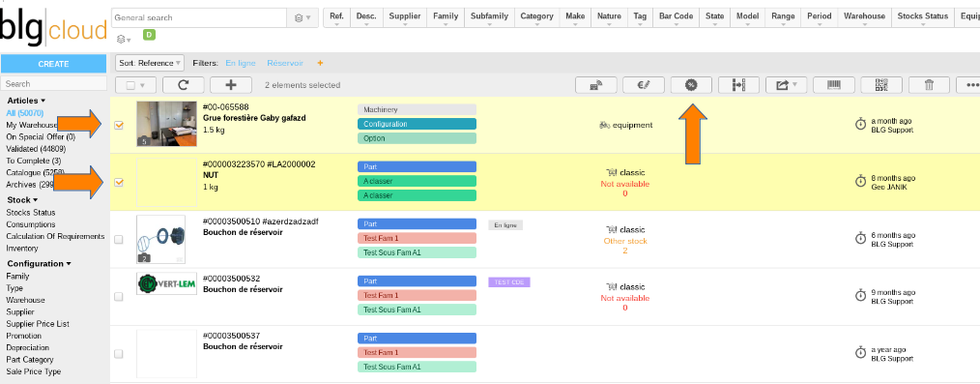Click the blue CREATE button
Viewport: 980px width, 384px height.
point(54,64)
